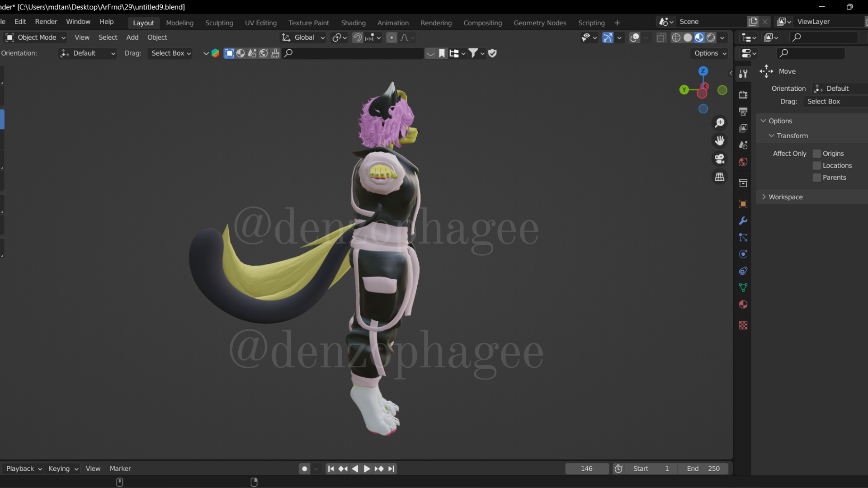Enable the Origins checkbox
The image size is (868, 488).
click(x=816, y=154)
